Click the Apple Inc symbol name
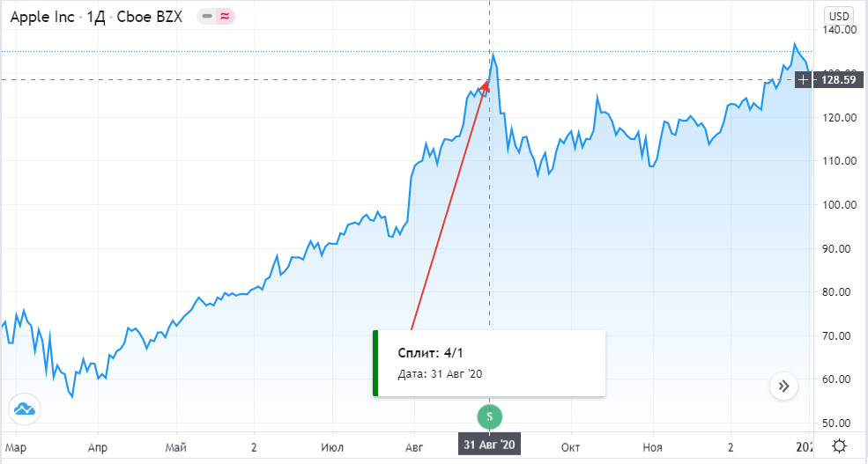 tap(42, 17)
